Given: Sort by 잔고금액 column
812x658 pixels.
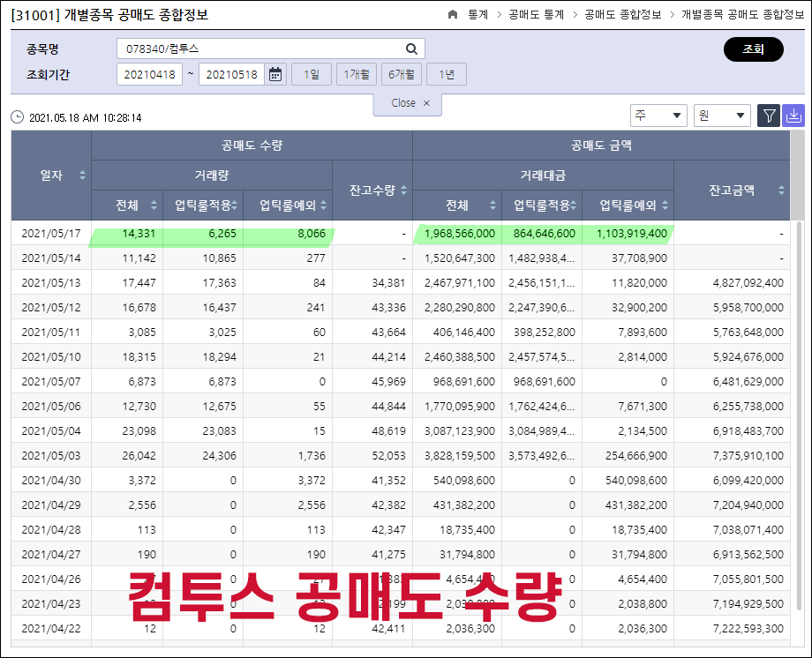Looking at the screenshot, I should (781, 190).
